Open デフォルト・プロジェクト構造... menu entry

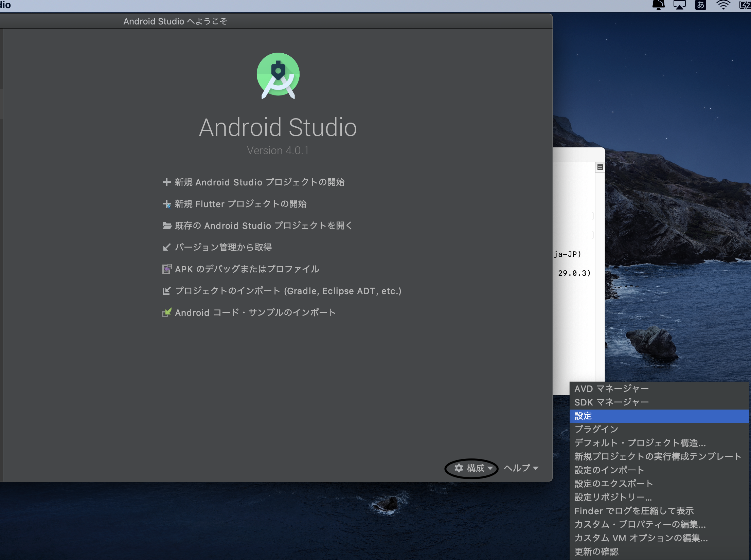click(659, 443)
